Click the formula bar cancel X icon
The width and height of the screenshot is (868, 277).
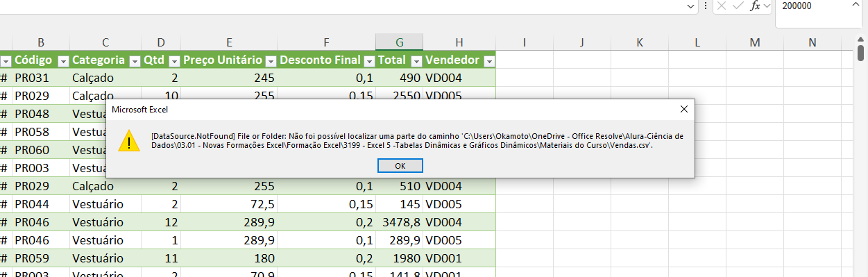(722, 6)
